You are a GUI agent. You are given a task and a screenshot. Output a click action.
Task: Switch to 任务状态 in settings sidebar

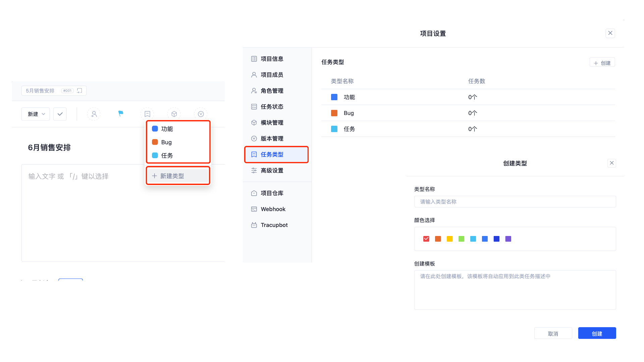click(x=272, y=107)
